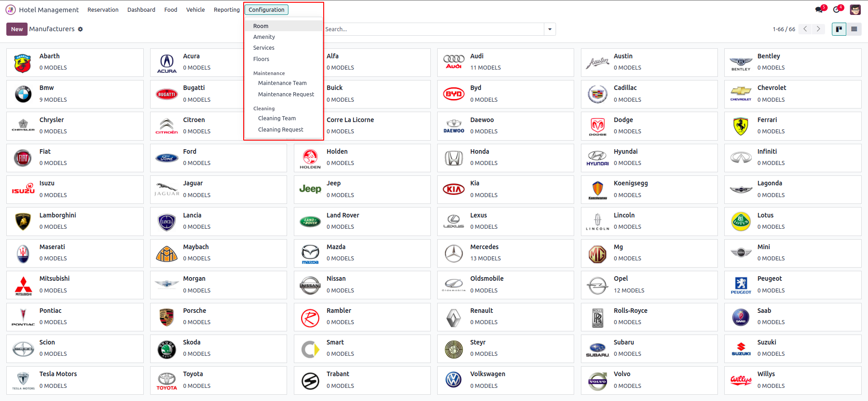
Task: Click the Volvo logo
Action: click(598, 381)
